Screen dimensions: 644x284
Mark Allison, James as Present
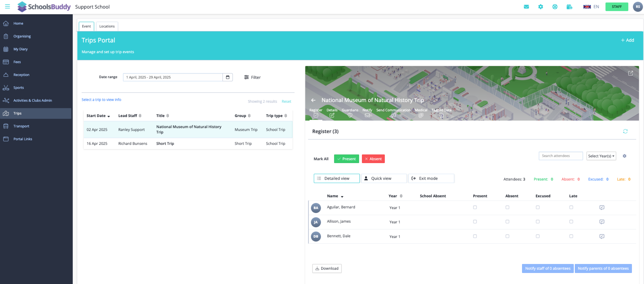[x=475, y=221]
